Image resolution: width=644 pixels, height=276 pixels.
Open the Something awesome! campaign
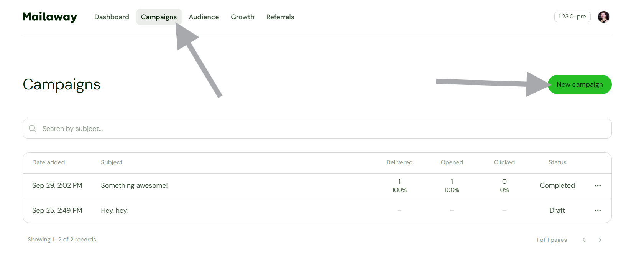coord(134,185)
